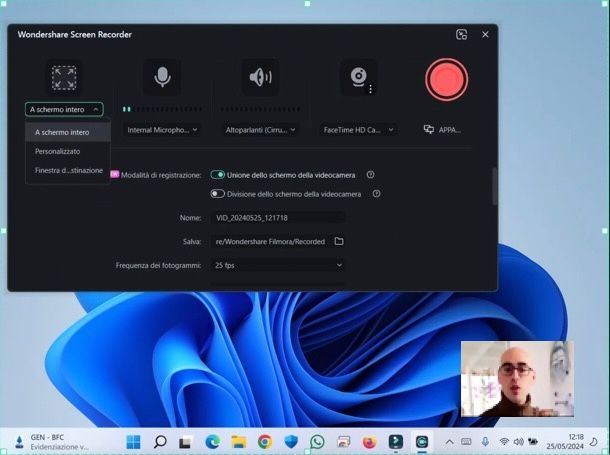Open Wondershare Filmora from the taskbar
610x455 pixels.
coord(396,442)
